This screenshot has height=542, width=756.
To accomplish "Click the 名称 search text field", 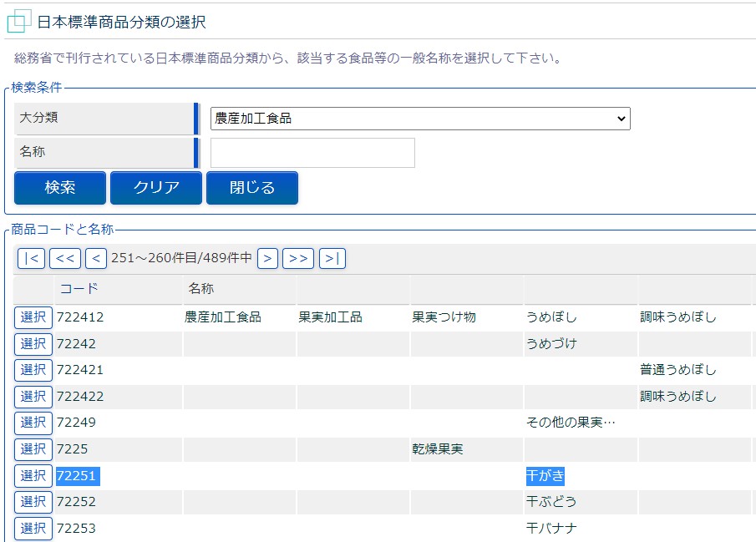I will [312, 153].
